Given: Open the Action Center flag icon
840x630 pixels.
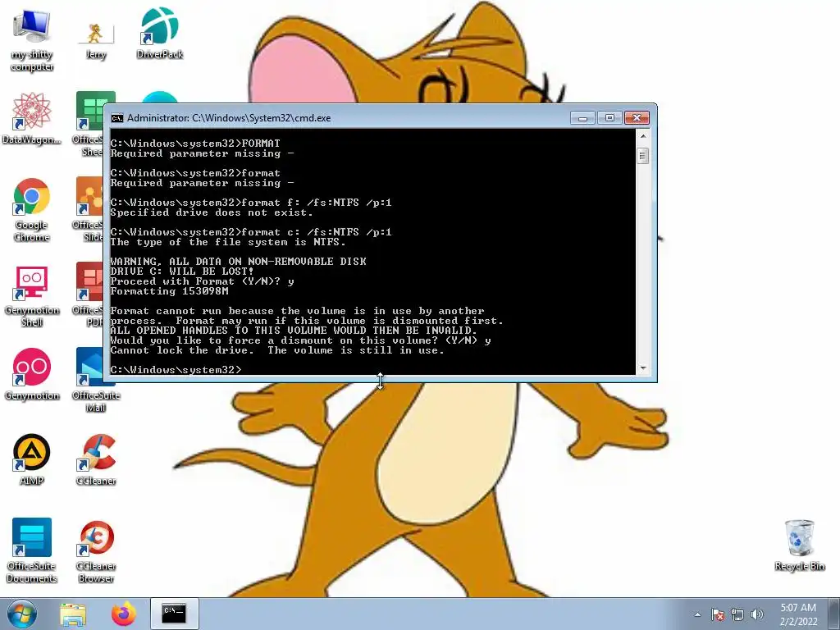Looking at the screenshot, I should [718, 614].
